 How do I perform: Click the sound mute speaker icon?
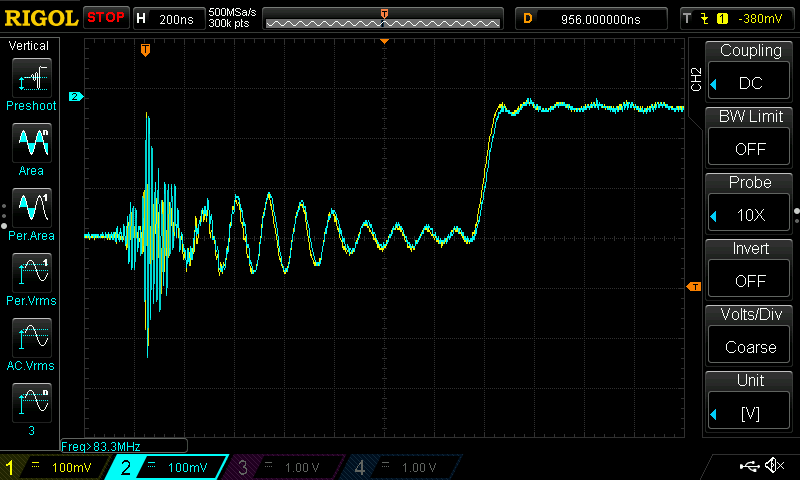[x=773, y=465]
